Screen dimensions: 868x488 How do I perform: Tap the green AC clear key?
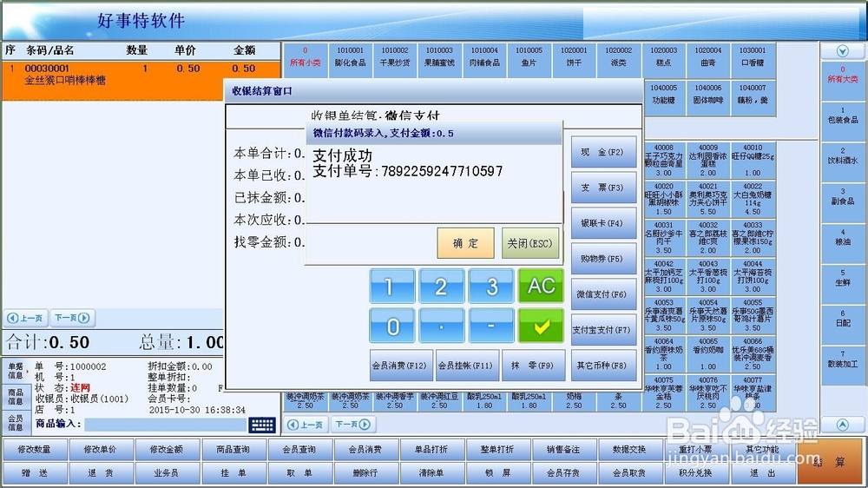(541, 286)
